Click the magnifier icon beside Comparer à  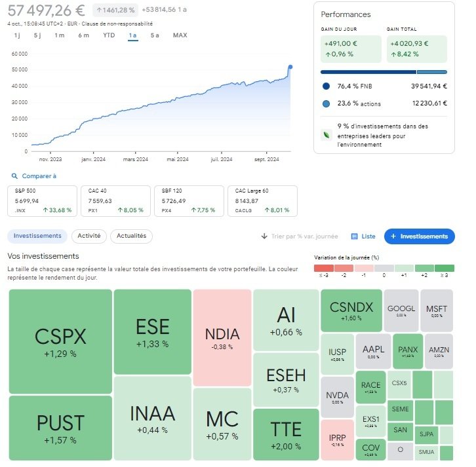14,176
